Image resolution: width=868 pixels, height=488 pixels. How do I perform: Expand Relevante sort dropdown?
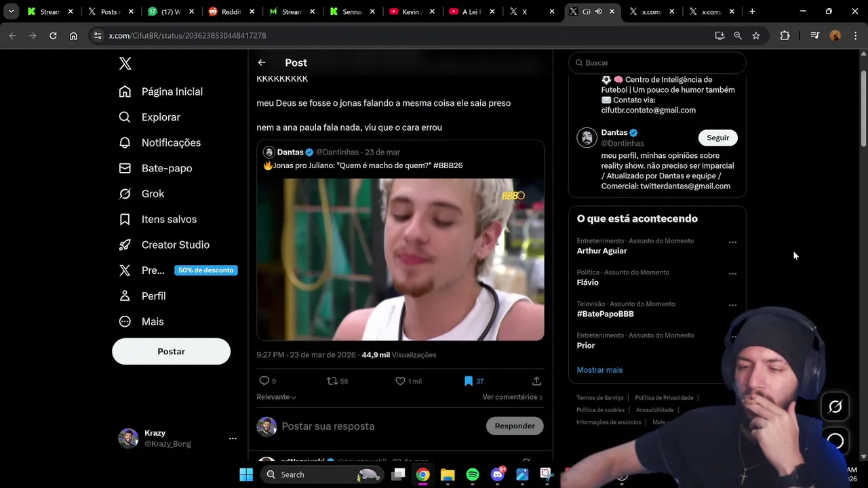pyautogui.click(x=276, y=397)
